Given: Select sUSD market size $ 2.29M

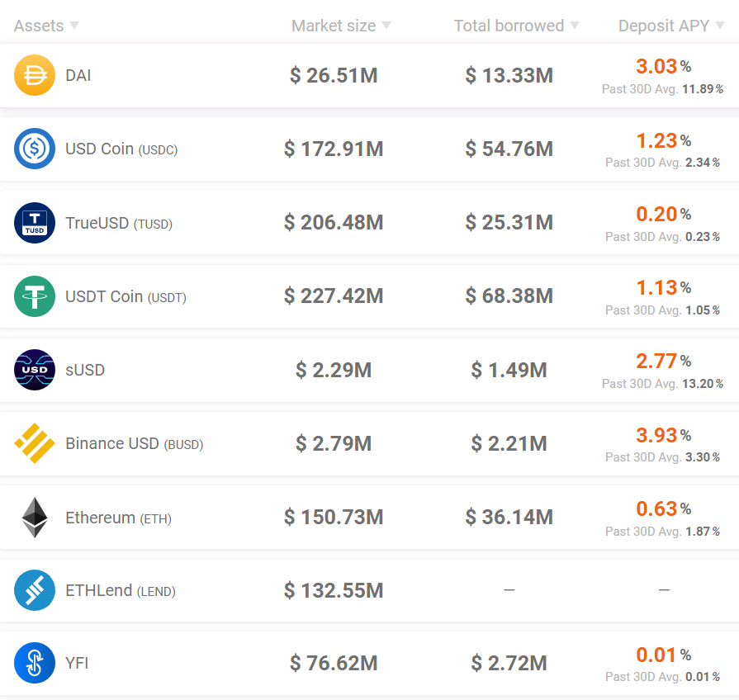Looking at the screenshot, I should click(x=334, y=370).
